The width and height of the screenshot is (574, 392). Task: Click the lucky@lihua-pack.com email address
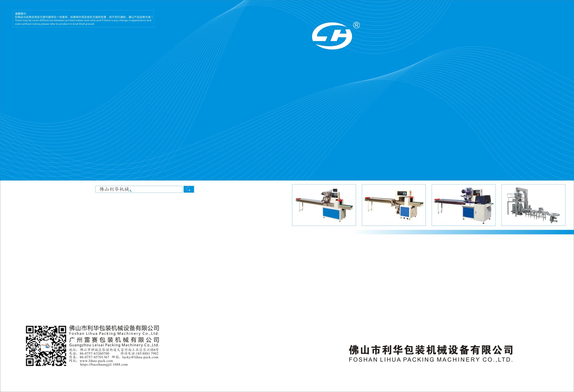140,357
